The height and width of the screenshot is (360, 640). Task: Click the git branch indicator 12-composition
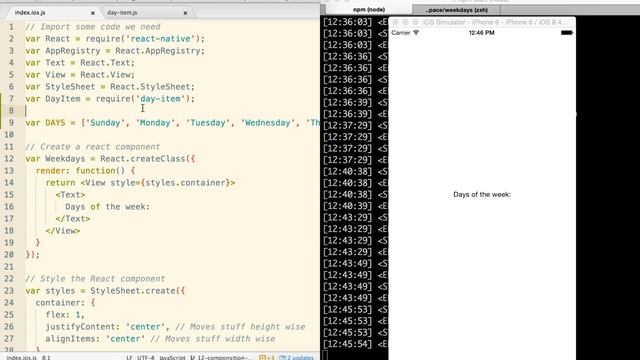click(x=222, y=358)
